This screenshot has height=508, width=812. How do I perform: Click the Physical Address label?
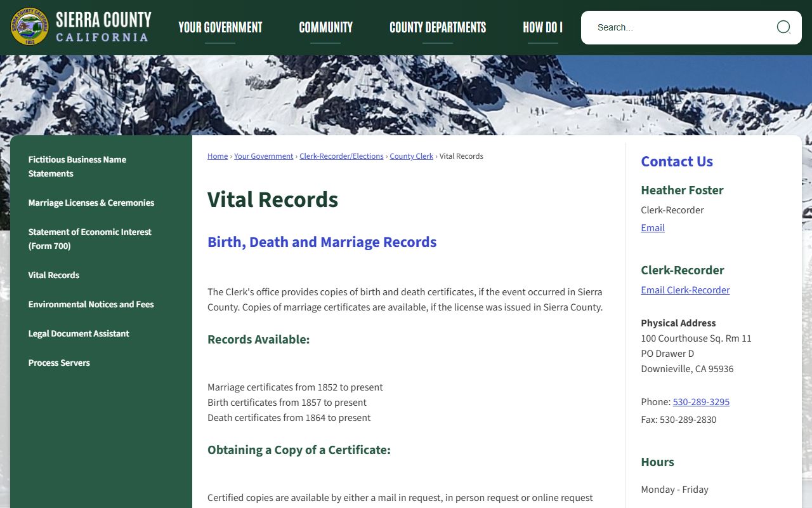tap(678, 323)
